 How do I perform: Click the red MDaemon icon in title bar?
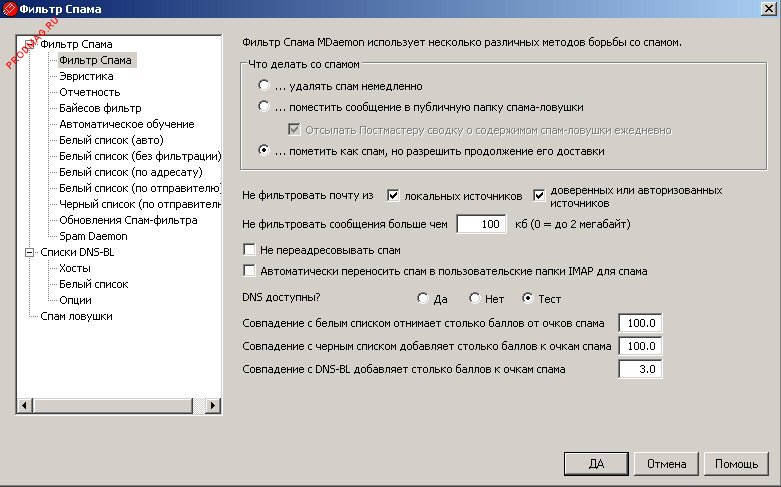[x=10, y=9]
